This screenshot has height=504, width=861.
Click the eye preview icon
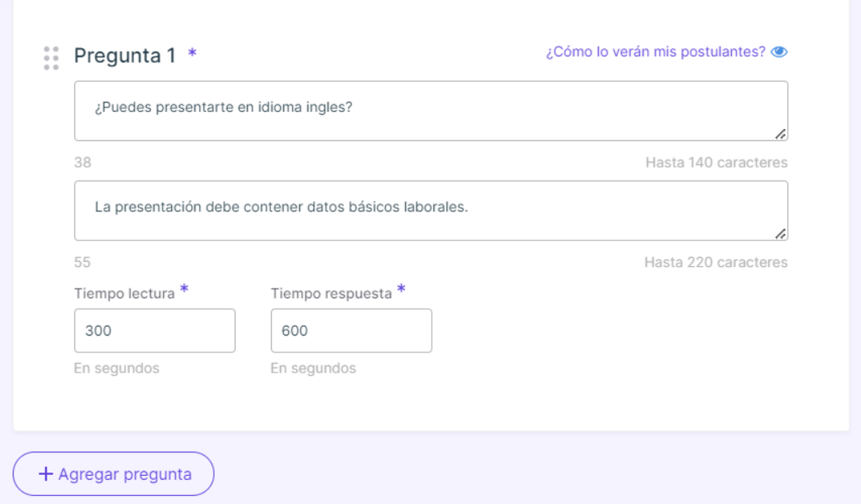pos(779,52)
